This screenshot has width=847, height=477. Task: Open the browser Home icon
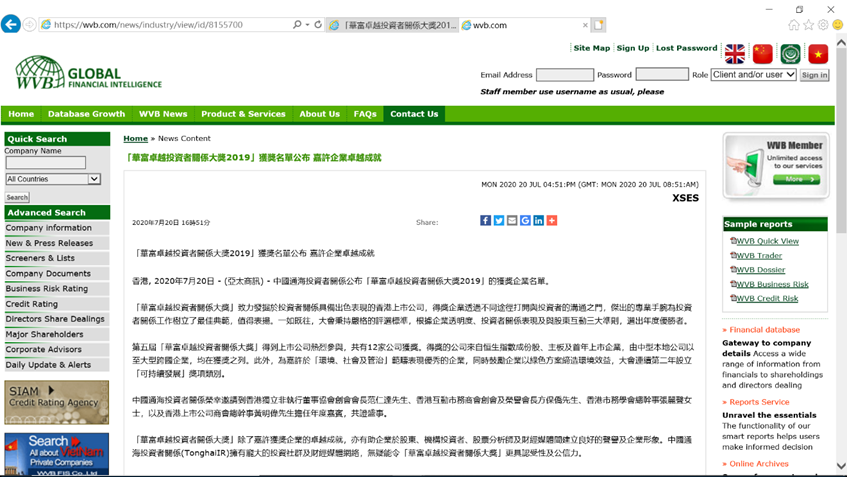pyautogui.click(x=794, y=25)
